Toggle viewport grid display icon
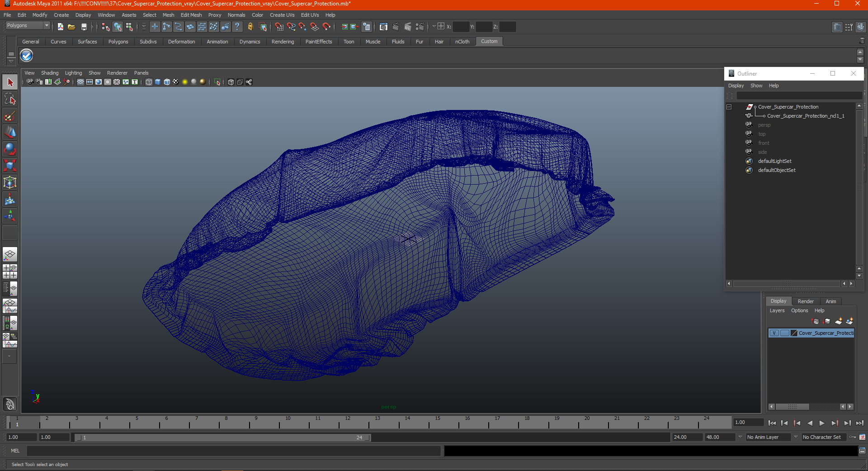 pyautogui.click(x=80, y=82)
